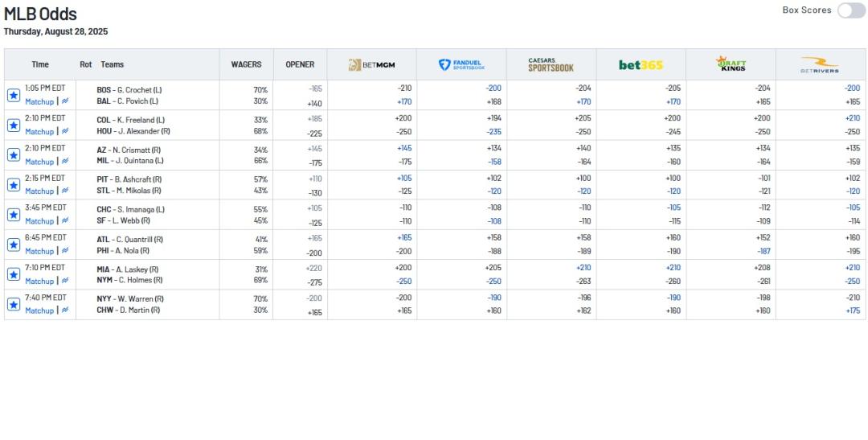Open line chart icon for CHC-SF game
Image resolution: width=868 pixels, height=440 pixels.
[x=65, y=221]
